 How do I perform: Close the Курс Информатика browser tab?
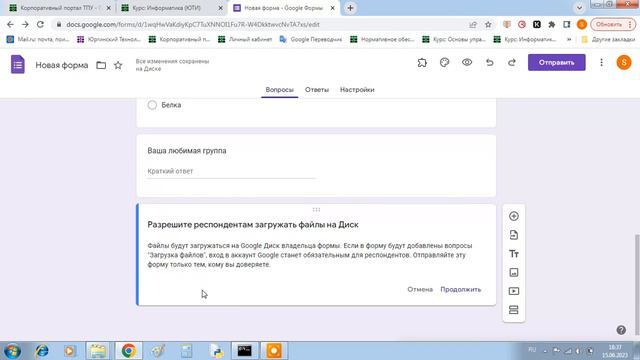pyautogui.click(x=220, y=8)
